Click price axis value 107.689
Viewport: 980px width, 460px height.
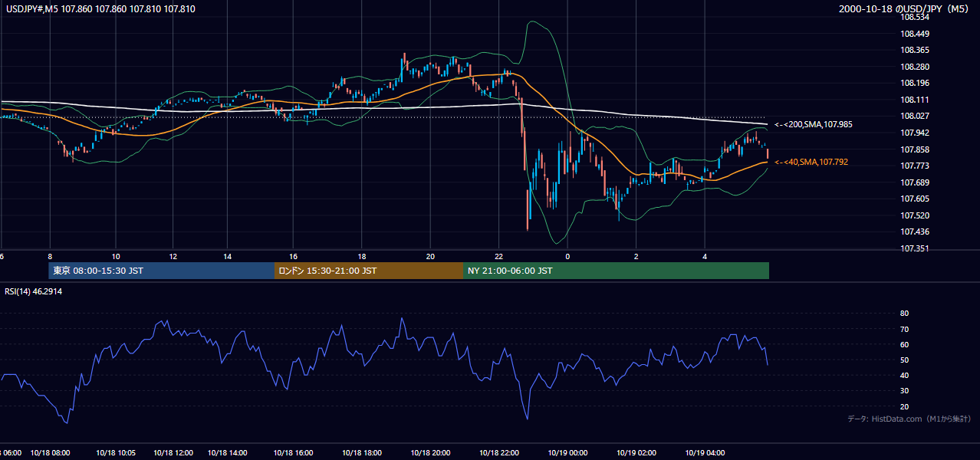(915, 182)
